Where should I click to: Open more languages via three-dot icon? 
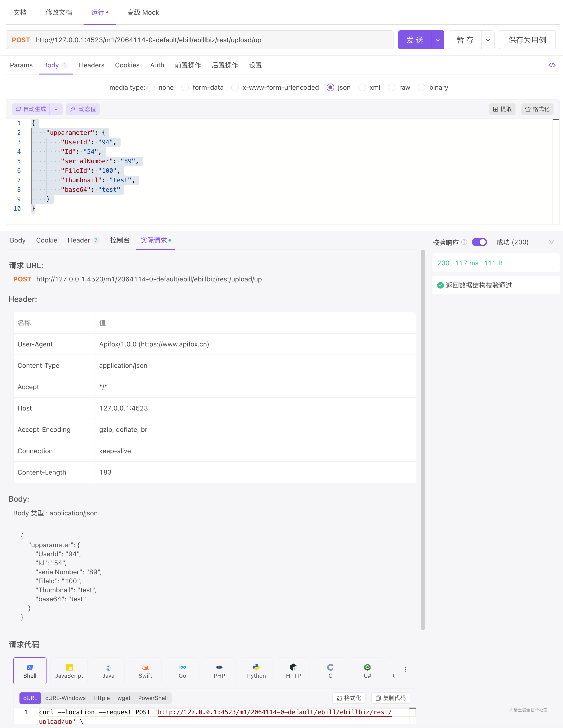coord(405,669)
